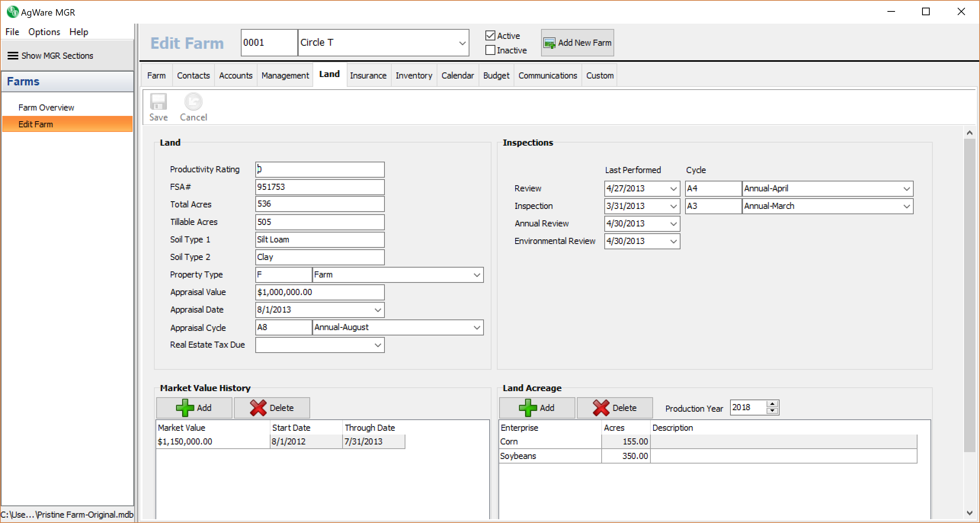Click the Cancel undo icon

click(x=193, y=102)
